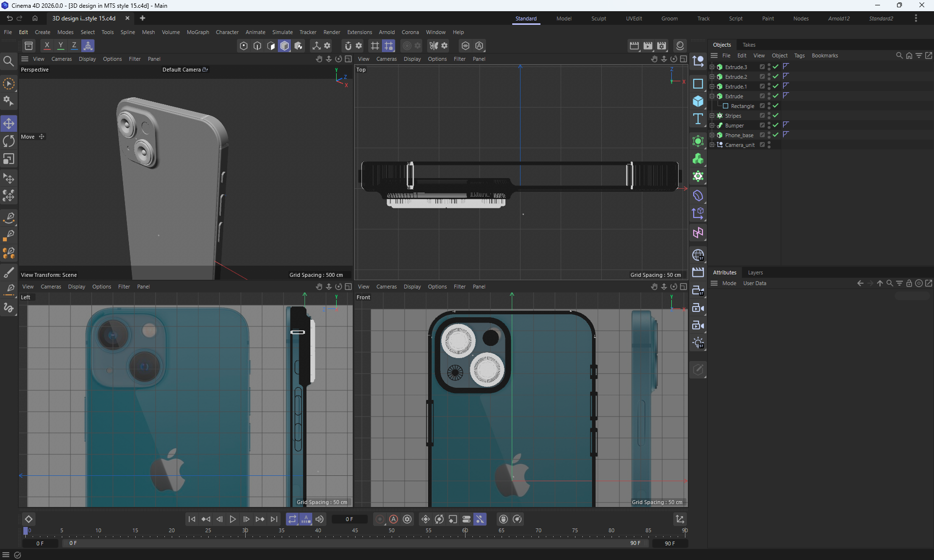Screen dimensions: 934x560
Task: Expand the Phone_base object tree
Action: 712,135
